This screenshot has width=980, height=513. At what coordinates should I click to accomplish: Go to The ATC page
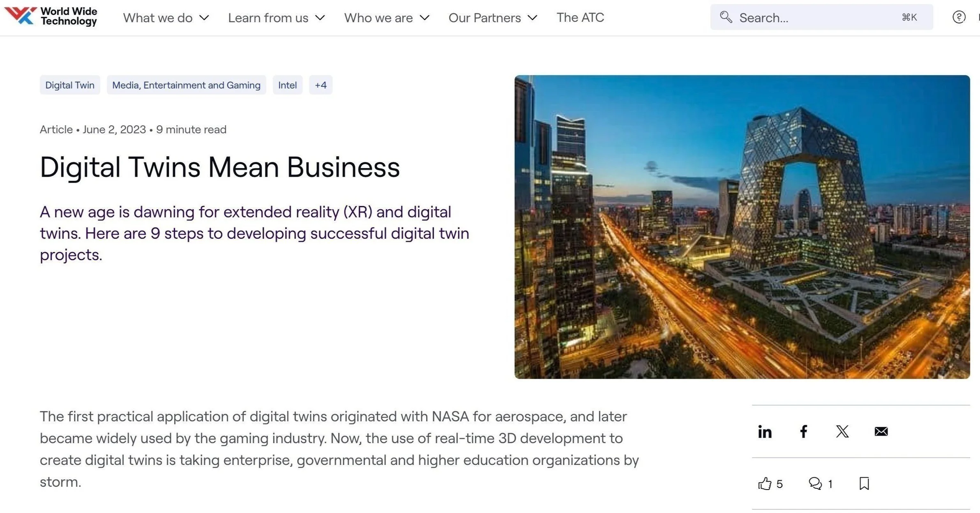580,18
